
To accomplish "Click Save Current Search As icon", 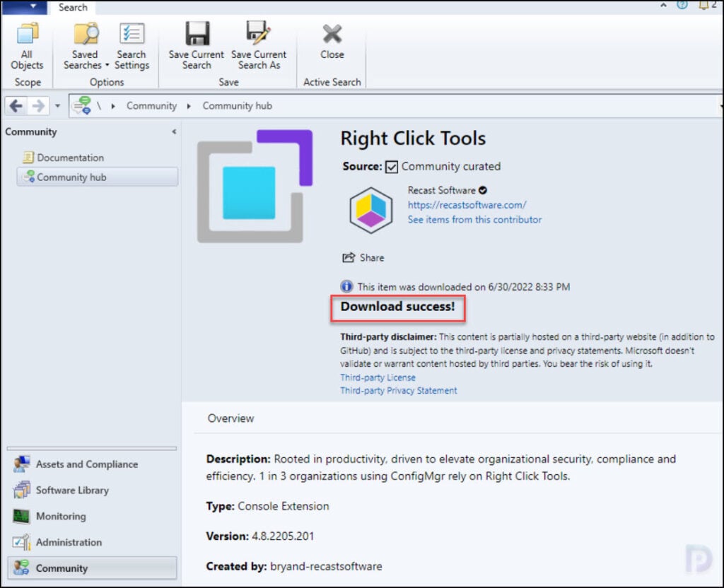I will pyautogui.click(x=258, y=34).
